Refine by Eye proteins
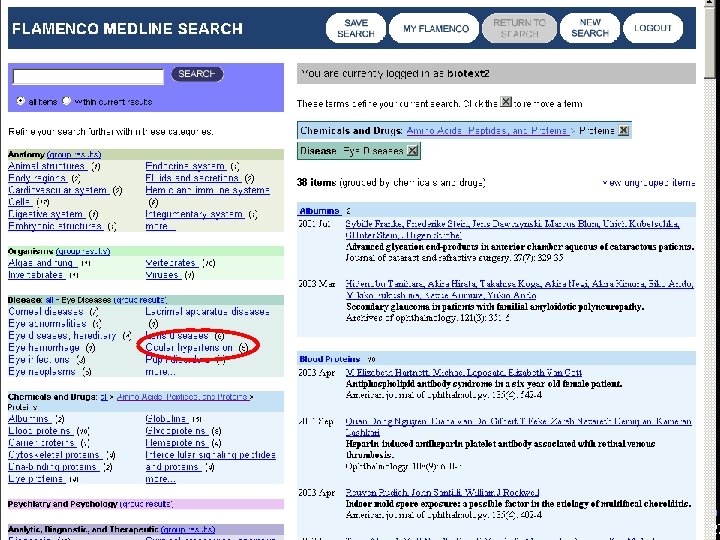The height and width of the screenshot is (540, 720). [x=37, y=478]
